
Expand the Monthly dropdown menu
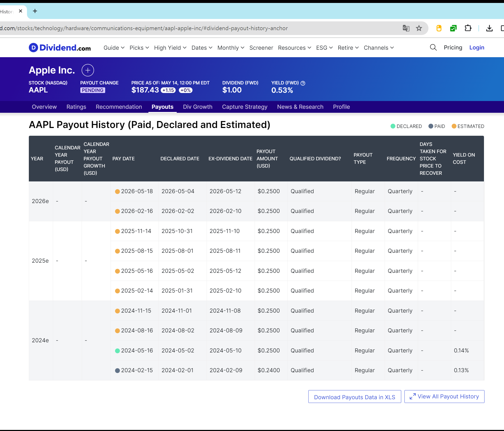coord(231,48)
